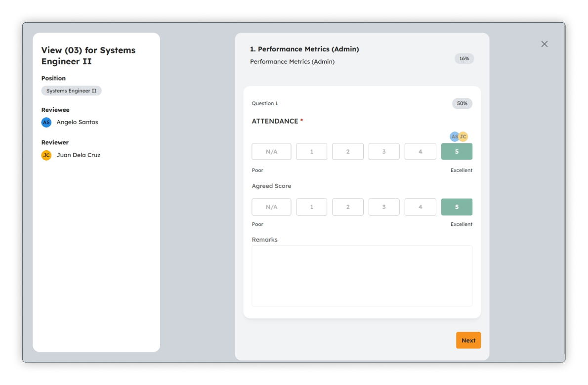Click the Remarks label

(x=265, y=239)
